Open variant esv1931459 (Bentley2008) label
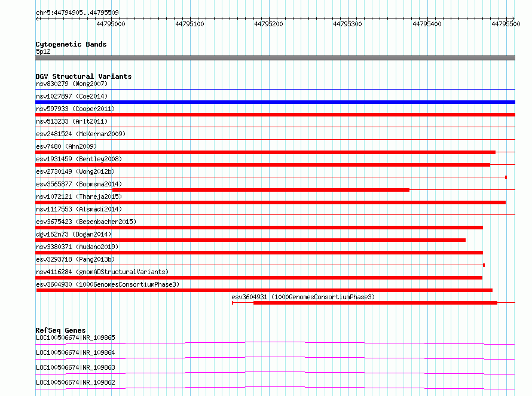The height and width of the screenshot is (396, 532). click(79, 159)
